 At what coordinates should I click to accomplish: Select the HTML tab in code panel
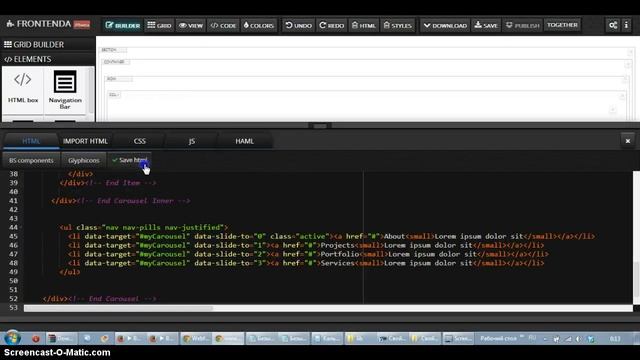[31, 141]
